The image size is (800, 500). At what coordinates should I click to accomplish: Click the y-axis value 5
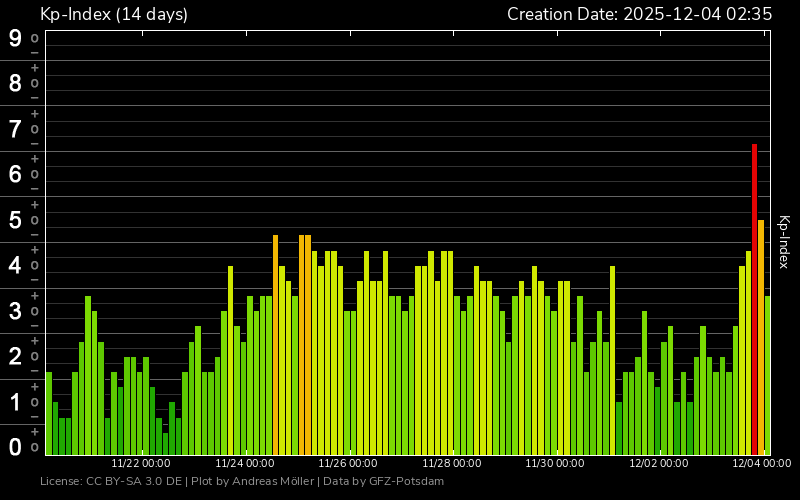click(x=15, y=220)
